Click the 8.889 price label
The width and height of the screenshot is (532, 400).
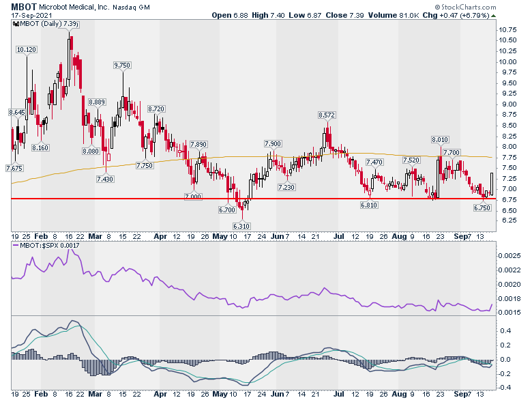coord(97,102)
